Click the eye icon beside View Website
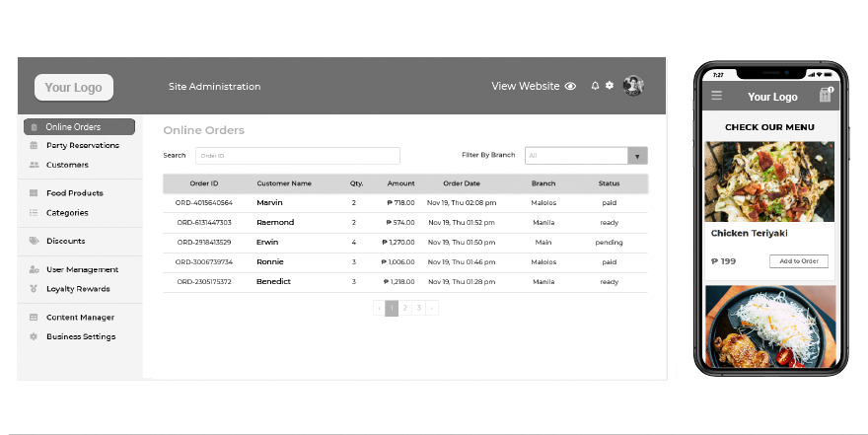This screenshot has width=868, height=435. 570,87
